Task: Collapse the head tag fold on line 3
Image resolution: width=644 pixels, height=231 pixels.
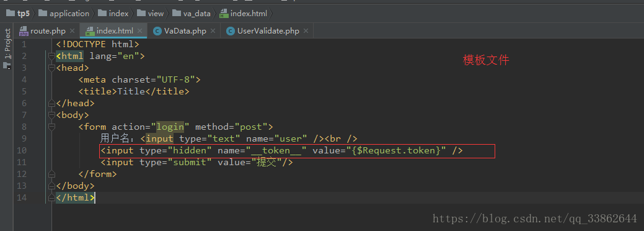Action: tap(51, 68)
